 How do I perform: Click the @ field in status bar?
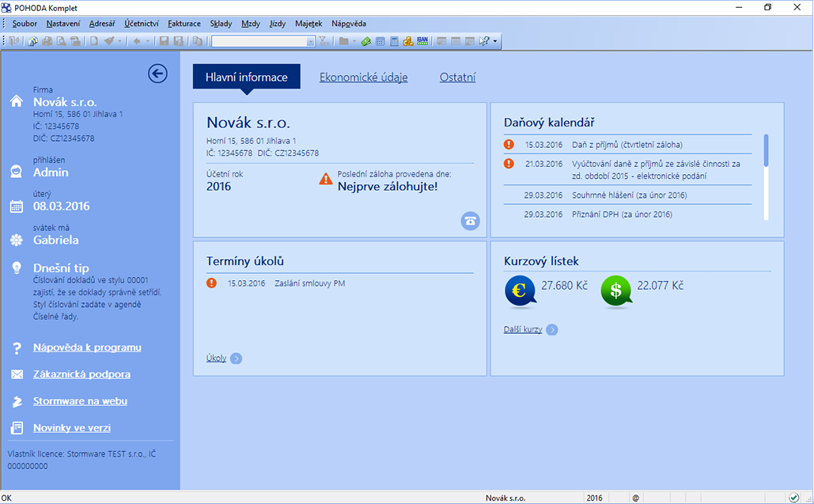click(x=635, y=498)
